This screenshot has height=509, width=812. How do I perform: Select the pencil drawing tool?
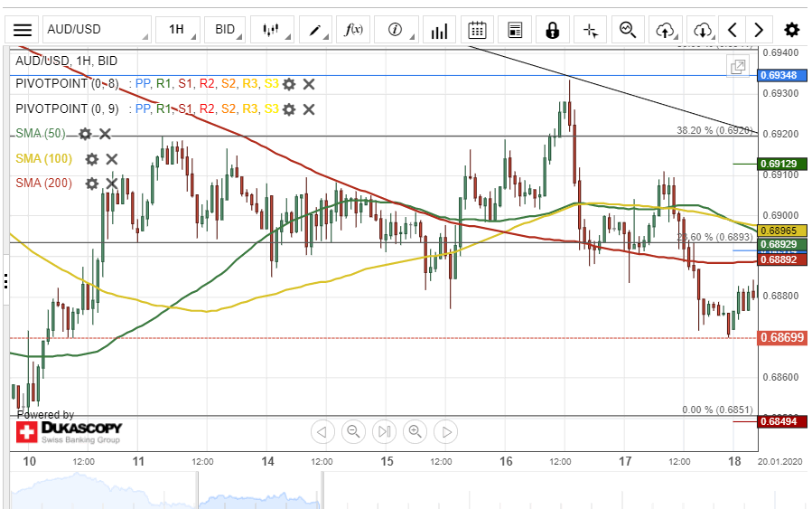(x=315, y=30)
